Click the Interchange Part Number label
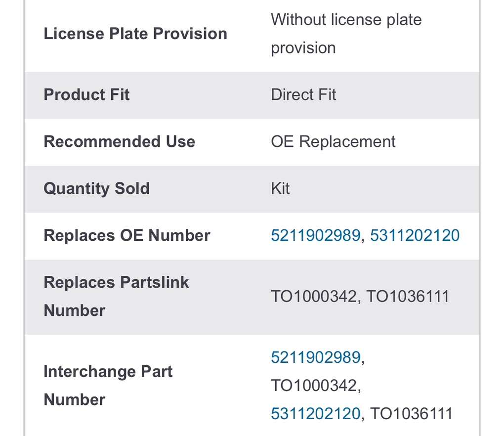The height and width of the screenshot is (436, 504). pos(108,385)
